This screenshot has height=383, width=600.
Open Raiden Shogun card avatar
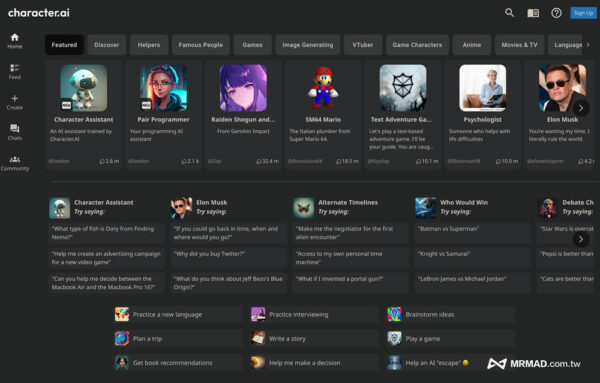(243, 88)
